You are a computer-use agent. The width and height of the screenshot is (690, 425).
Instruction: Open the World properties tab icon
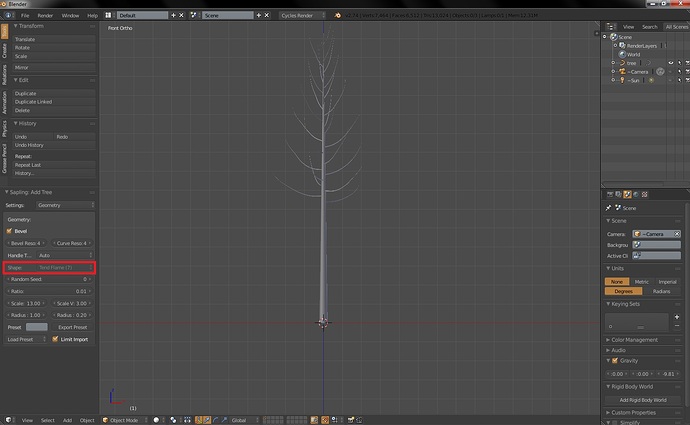636,194
